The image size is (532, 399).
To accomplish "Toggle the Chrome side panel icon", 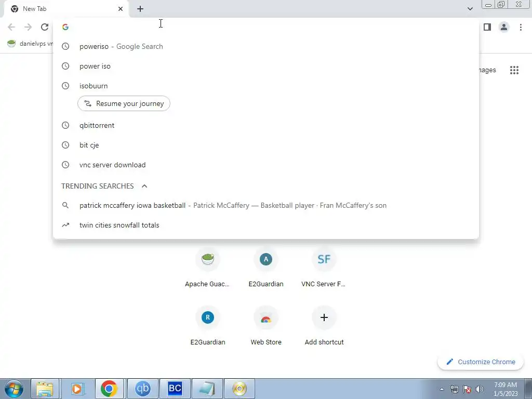I will (487, 27).
